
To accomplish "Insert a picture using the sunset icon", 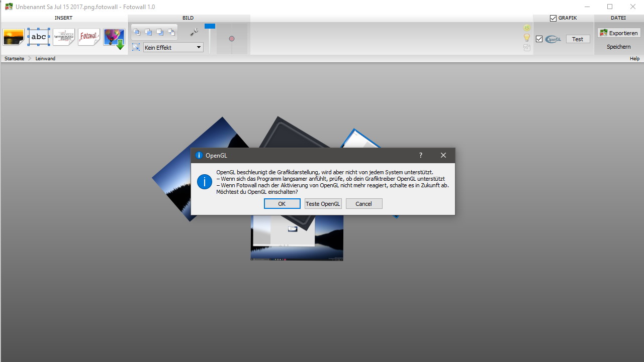I will (14, 37).
